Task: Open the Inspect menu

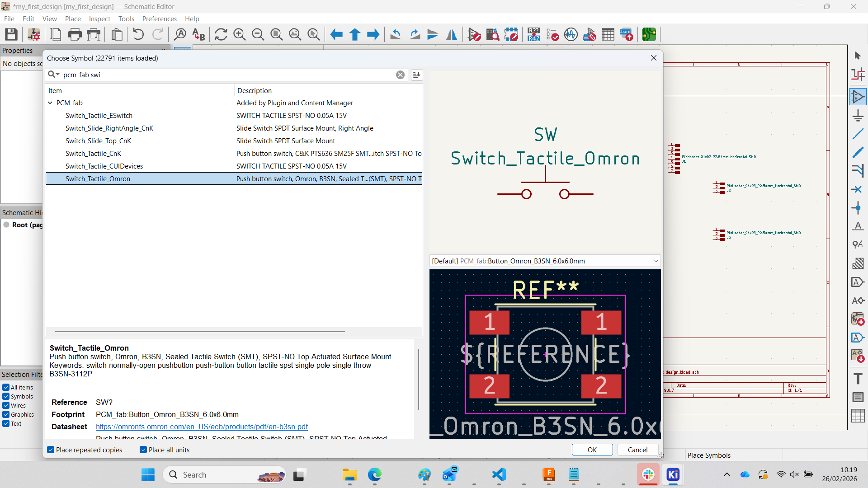Action: [x=99, y=19]
